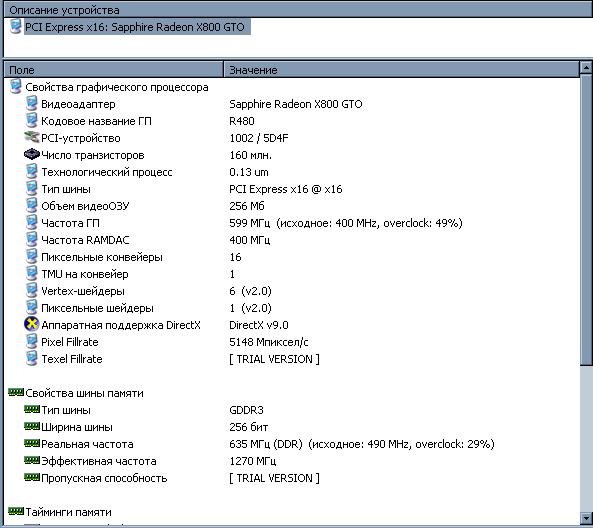The height and width of the screenshot is (528, 593).
Task: Select the 635 МГц (DDR) overclock 29% value
Action: [x=362, y=444]
